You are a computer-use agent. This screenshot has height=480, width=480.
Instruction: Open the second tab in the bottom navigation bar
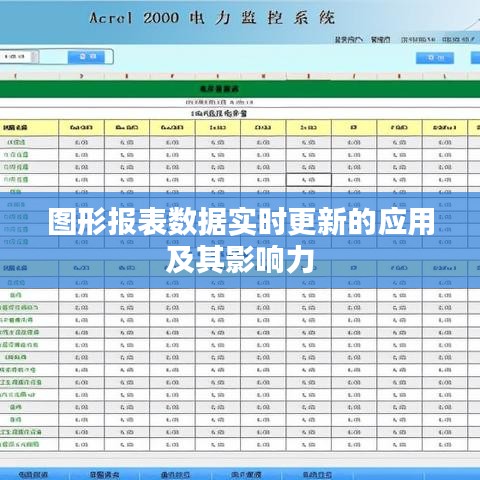click(104, 474)
